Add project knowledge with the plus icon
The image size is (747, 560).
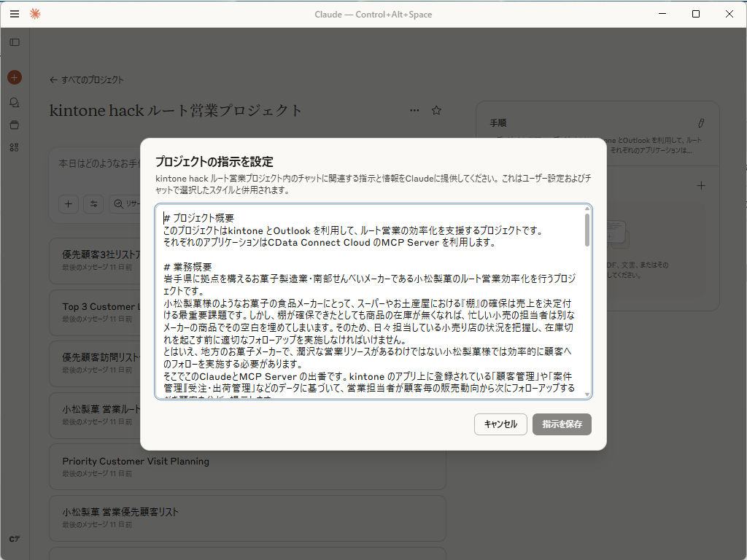701,185
